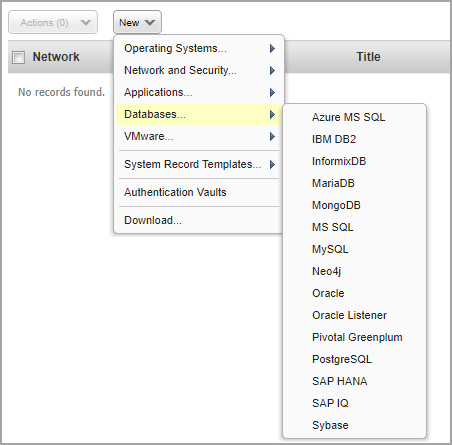Click the arrow next to Applications
This screenshot has height=445, width=452.
[x=272, y=93]
